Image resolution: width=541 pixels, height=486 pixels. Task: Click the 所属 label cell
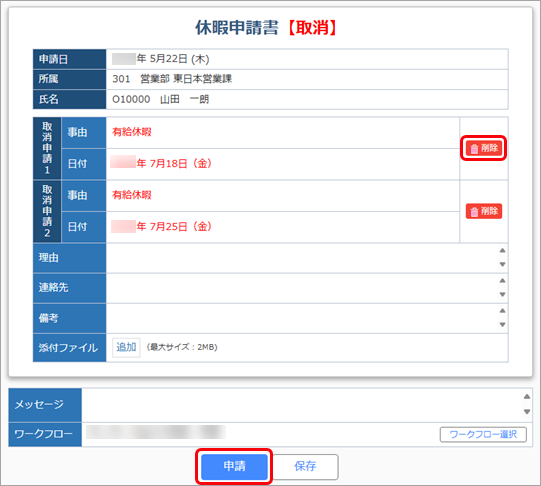coord(70,79)
